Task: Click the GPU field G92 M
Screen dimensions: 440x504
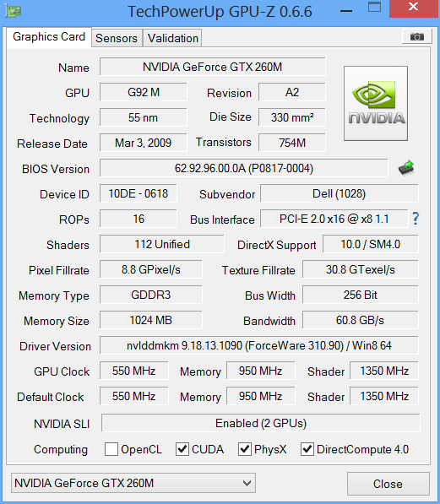Action: click(x=143, y=92)
